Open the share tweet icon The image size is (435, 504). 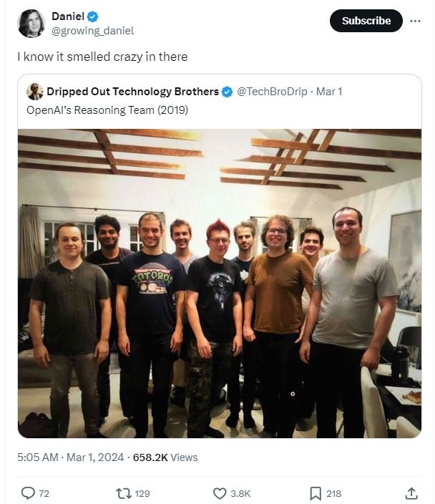(411, 493)
